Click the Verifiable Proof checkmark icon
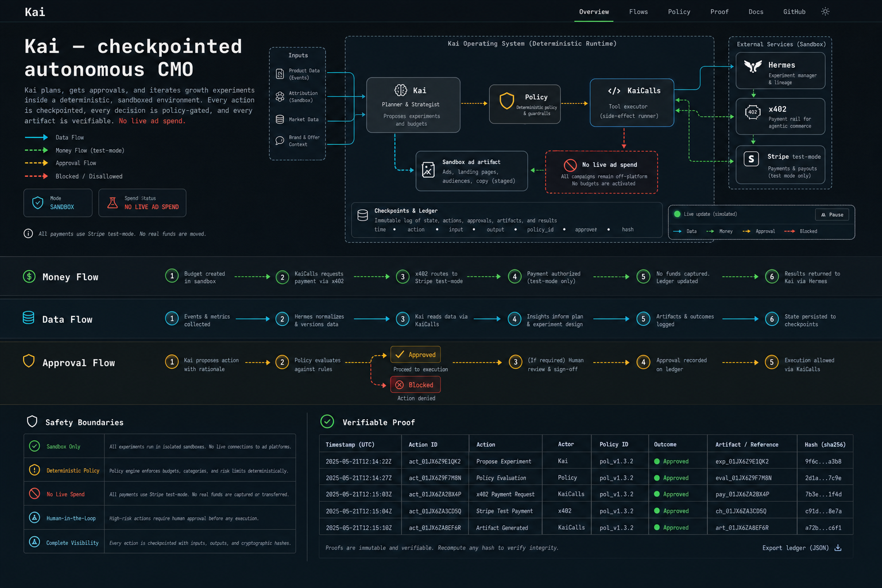This screenshot has height=588, width=882. coord(327,421)
